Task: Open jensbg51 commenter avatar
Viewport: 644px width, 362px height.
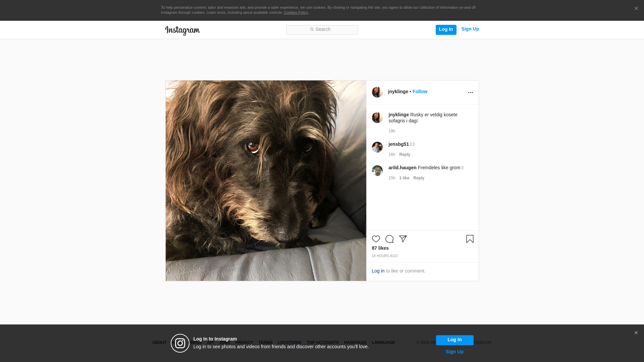Action: (377, 147)
